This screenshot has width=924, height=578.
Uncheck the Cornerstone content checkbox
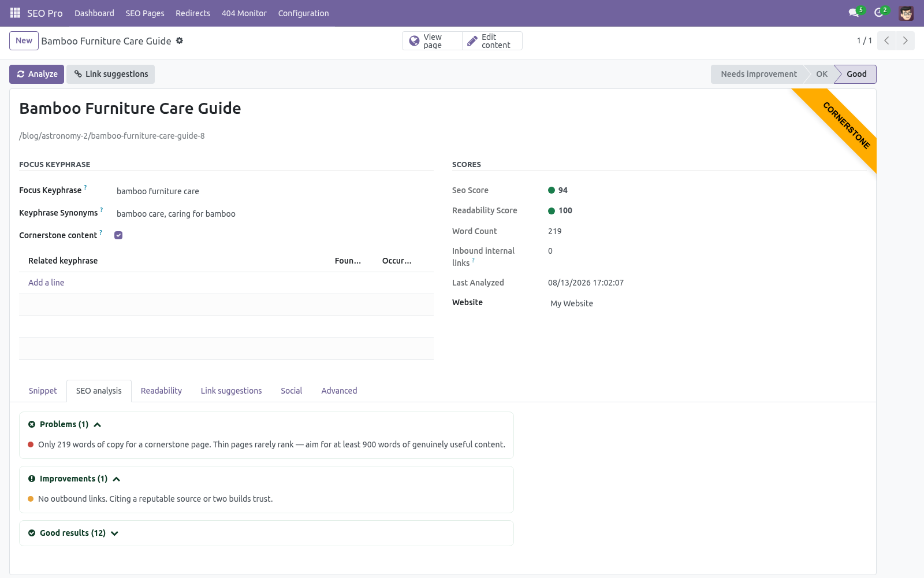[x=118, y=235]
